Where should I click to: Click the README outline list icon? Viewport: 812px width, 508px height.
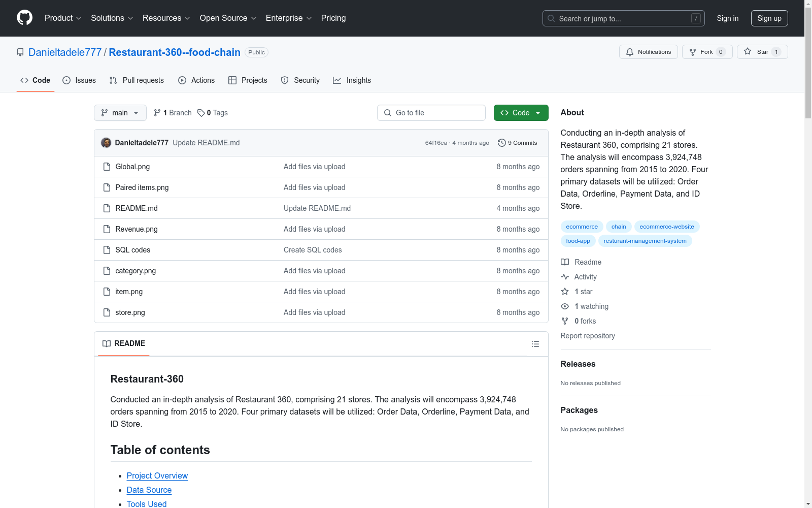pos(535,344)
